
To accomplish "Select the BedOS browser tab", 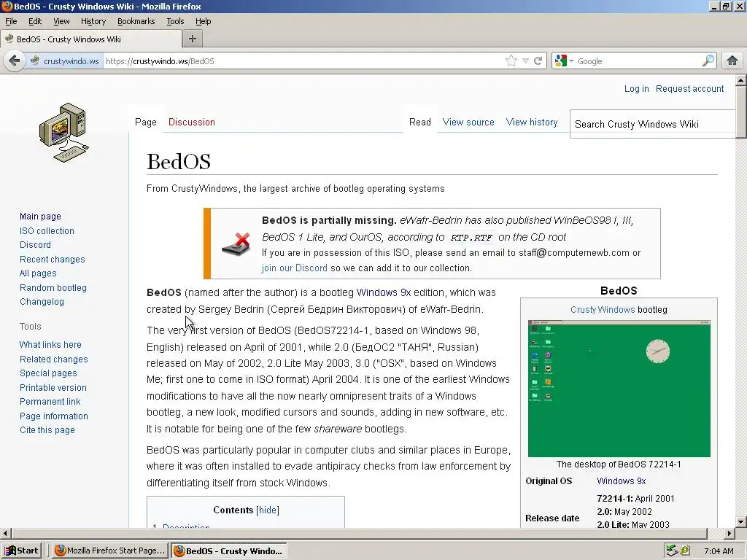I will click(91, 39).
